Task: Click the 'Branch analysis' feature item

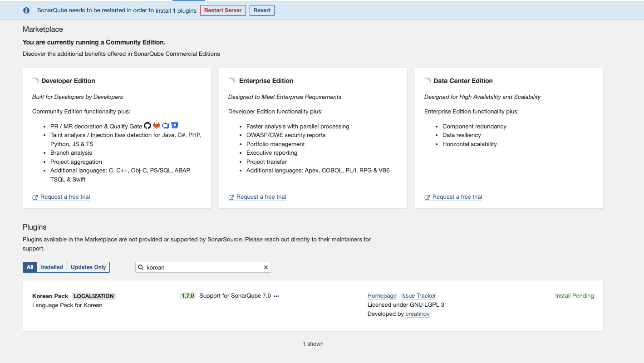Action: 71,153
